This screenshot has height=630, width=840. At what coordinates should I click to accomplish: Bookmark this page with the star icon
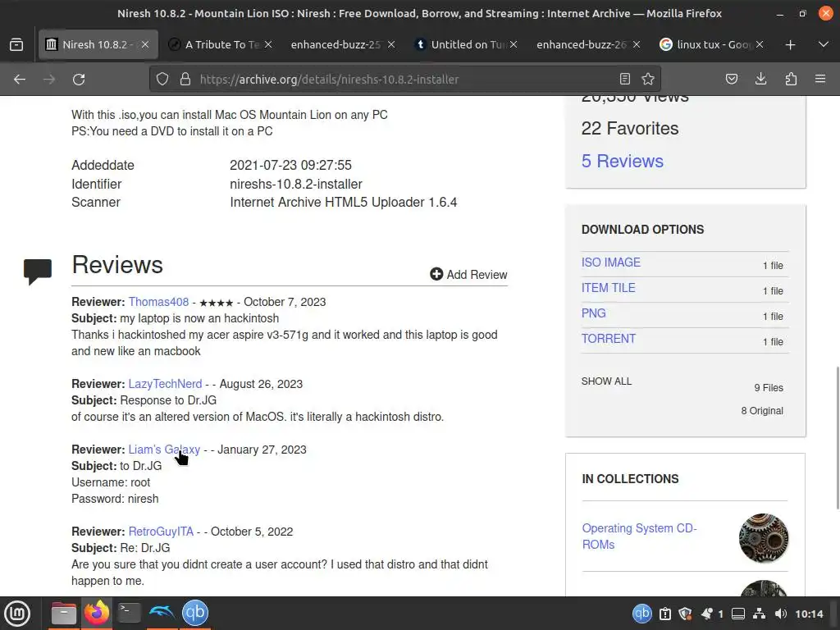click(648, 80)
